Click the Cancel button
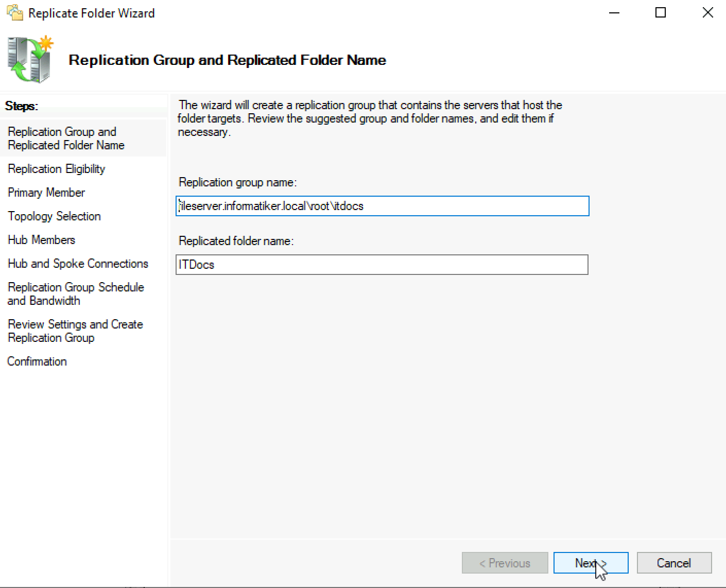This screenshot has width=726, height=588. click(674, 563)
